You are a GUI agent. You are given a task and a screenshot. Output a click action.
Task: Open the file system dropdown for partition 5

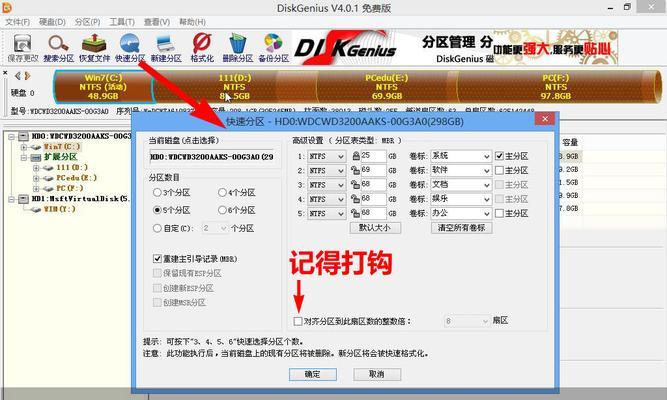tap(327, 214)
